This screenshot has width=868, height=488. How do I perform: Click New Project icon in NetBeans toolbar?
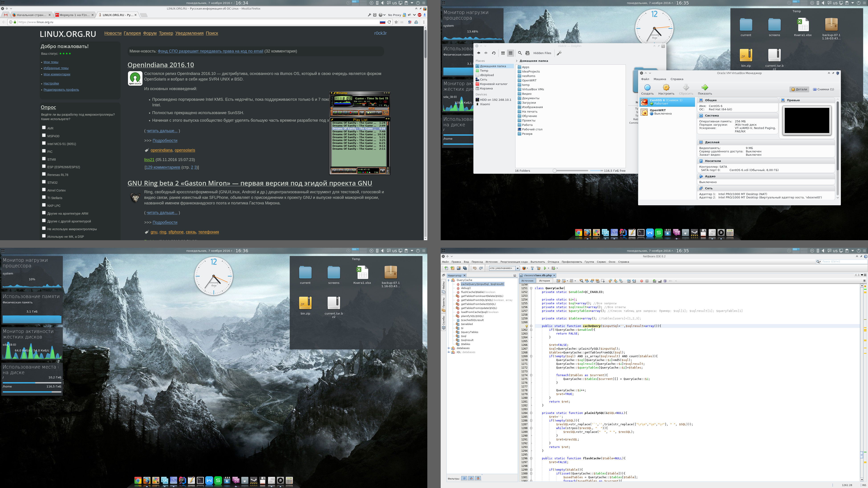[452, 268]
